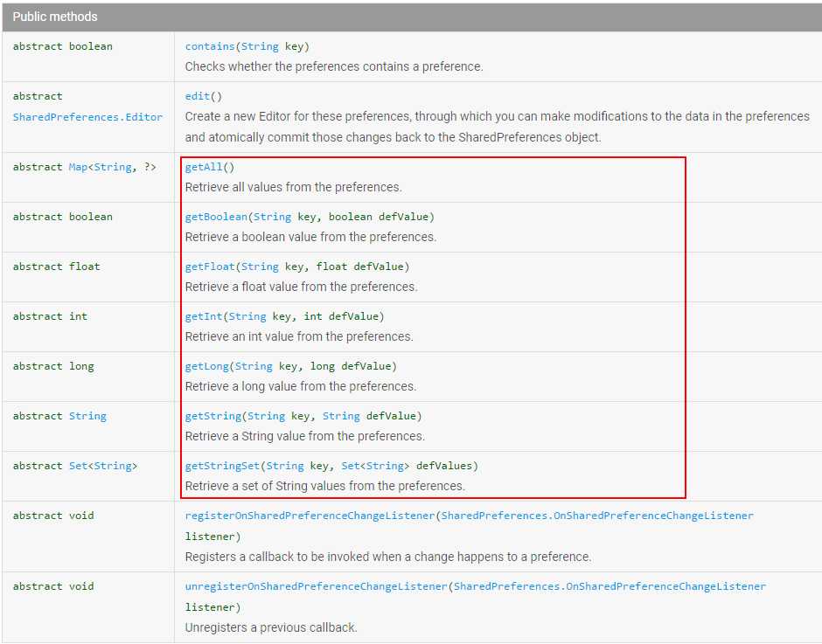Click the Public methods table header

411,17
